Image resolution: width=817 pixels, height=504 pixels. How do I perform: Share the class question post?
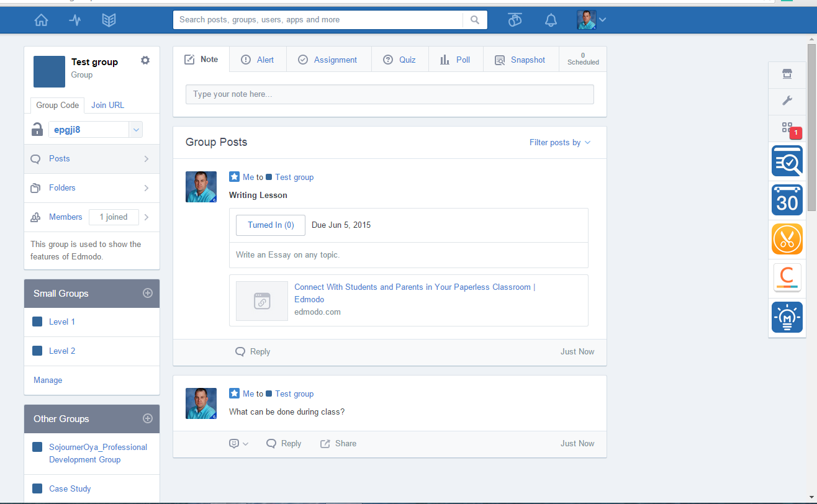coord(338,444)
